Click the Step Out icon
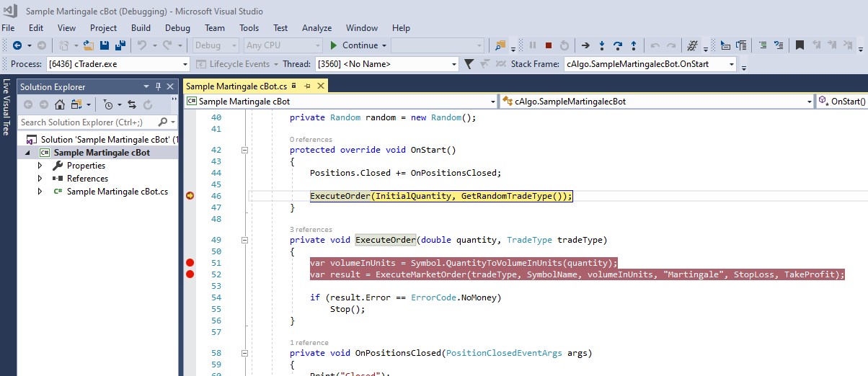Image resolution: width=868 pixels, height=376 pixels. (x=634, y=45)
